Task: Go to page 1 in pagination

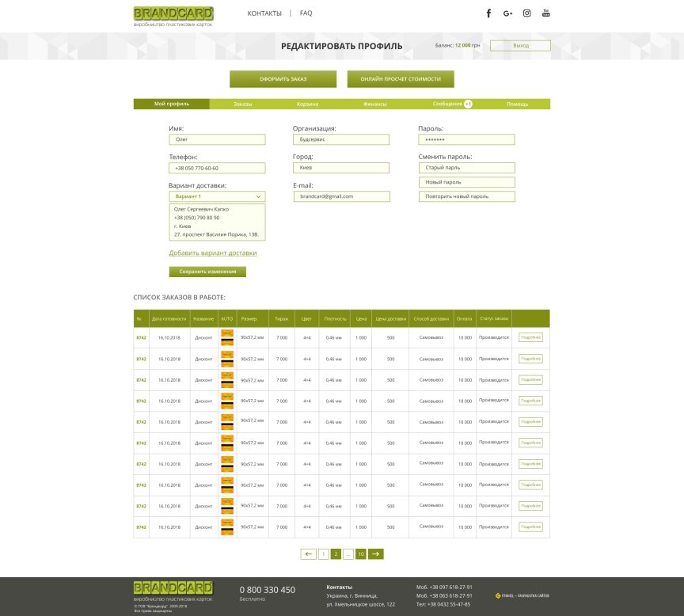Action: point(323,554)
